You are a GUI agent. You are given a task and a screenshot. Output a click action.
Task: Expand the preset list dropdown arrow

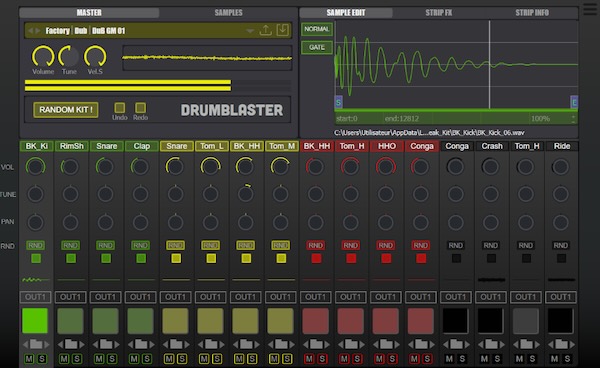[x=249, y=31]
